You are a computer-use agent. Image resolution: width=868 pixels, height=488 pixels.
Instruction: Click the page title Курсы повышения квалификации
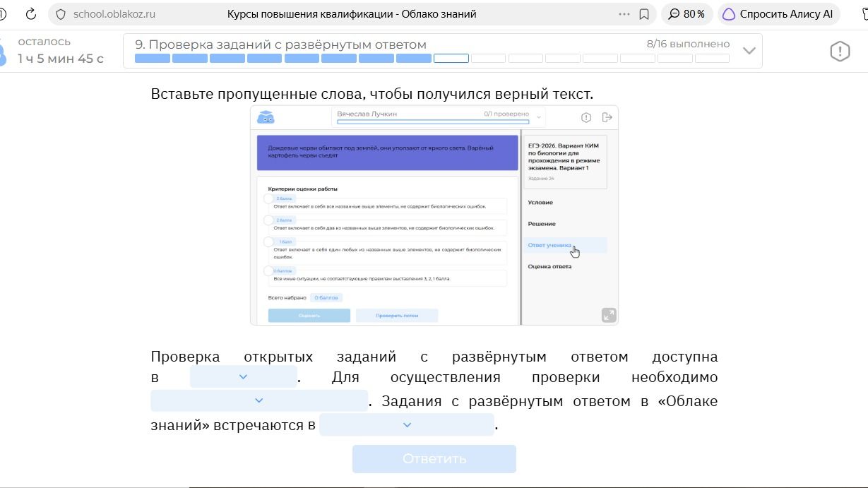352,14
